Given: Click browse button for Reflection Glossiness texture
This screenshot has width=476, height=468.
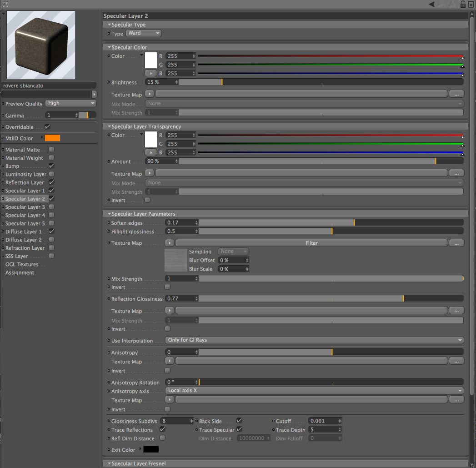Looking at the screenshot, I should click(x=456, y=311).
